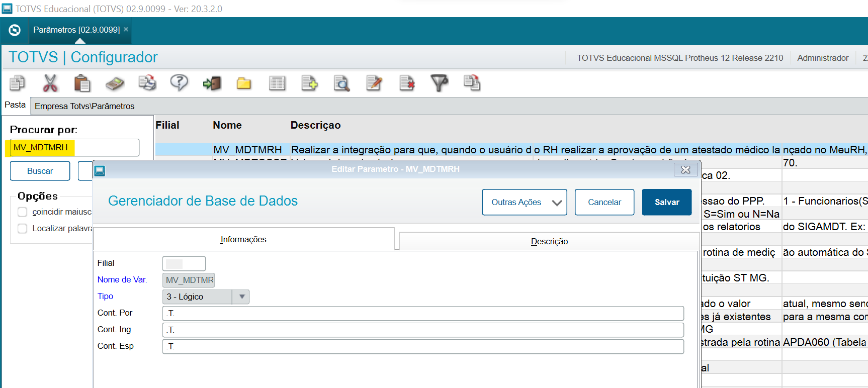Click the Cont. Esp input field
The width and height of the screenshot is (868, 388).
423,346
